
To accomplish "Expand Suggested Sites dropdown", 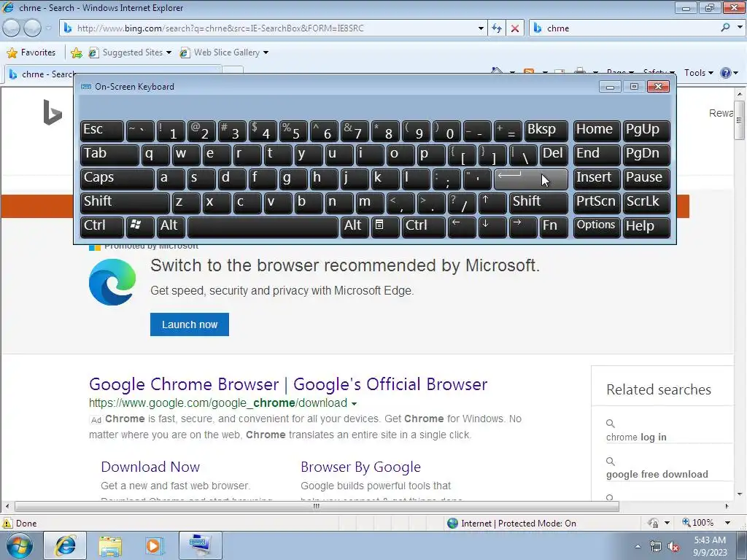I will pyautogui.click(x=169, y=52).
